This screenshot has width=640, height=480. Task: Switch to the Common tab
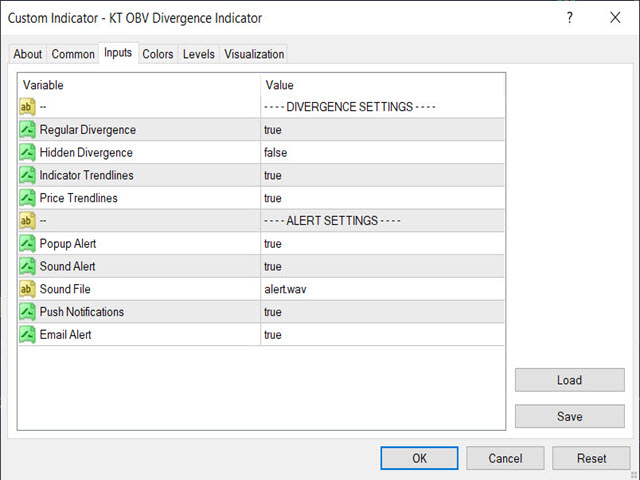click(73, 54)
